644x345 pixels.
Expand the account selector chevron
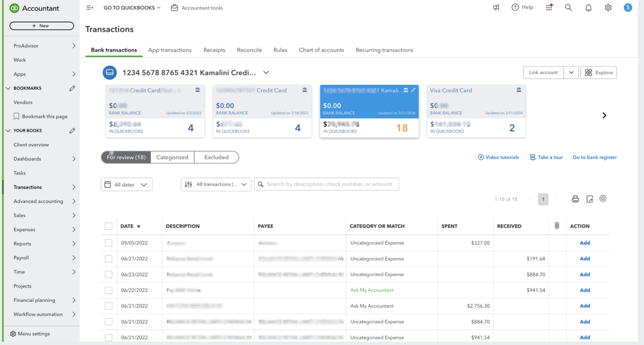coord(266,72)
